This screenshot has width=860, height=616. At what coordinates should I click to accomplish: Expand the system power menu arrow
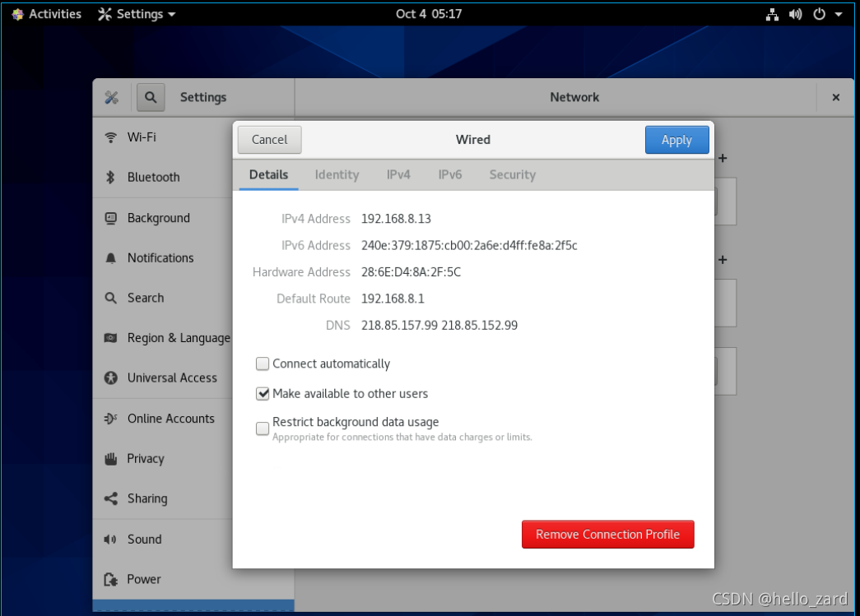tap(839, 14)
